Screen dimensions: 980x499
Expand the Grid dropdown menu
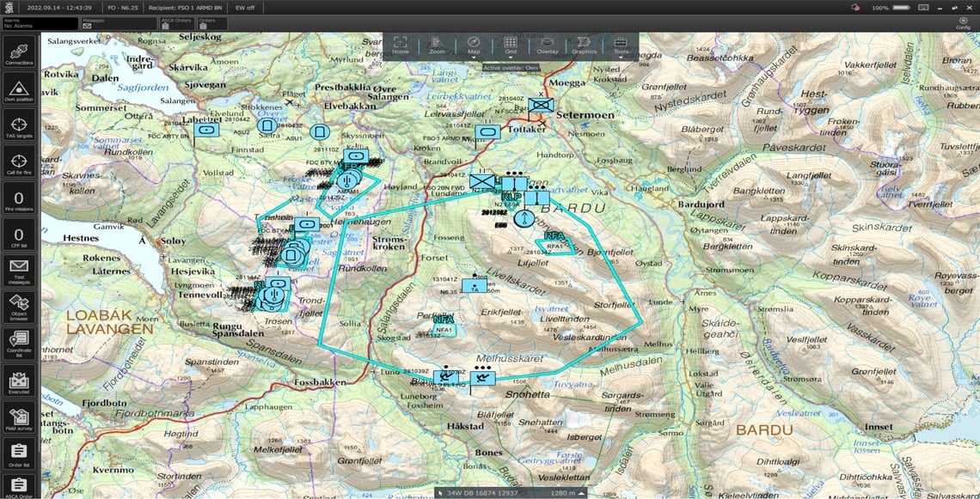[x=510, y=57]
